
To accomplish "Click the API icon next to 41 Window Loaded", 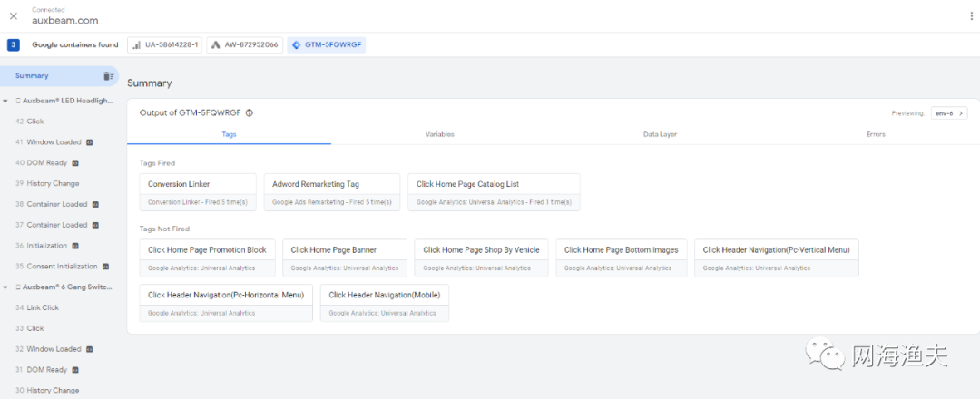I will point(89,142).
